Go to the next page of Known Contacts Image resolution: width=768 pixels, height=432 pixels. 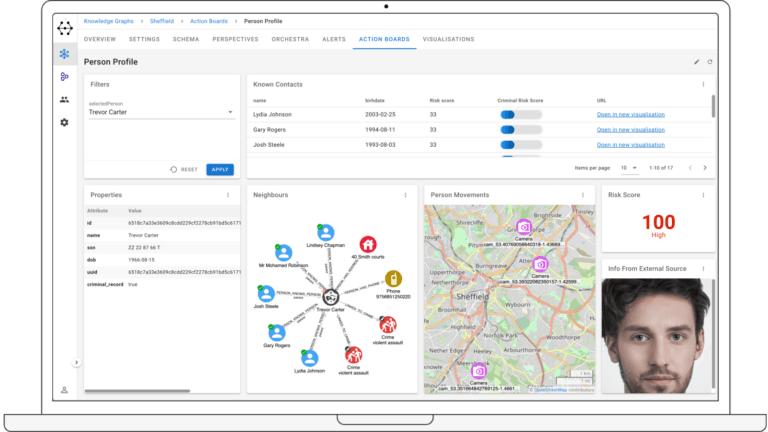[x=704, y=168]
